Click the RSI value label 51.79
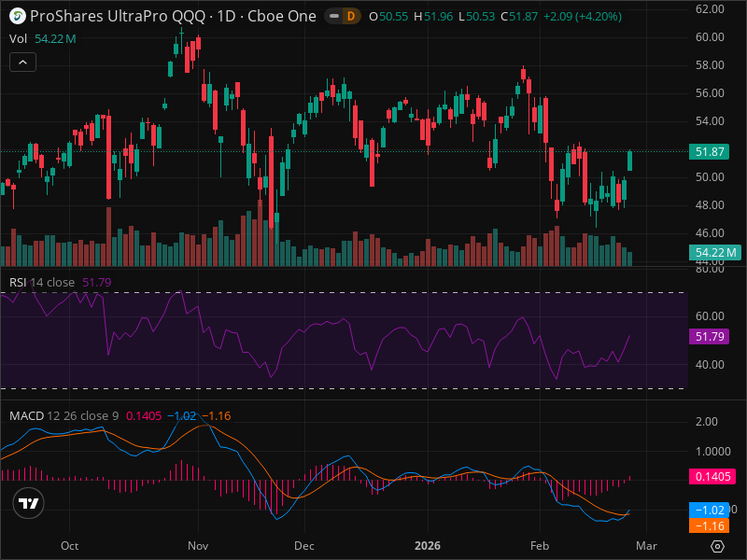The height and width of the screenshot is (560, 747). (710, 337)
